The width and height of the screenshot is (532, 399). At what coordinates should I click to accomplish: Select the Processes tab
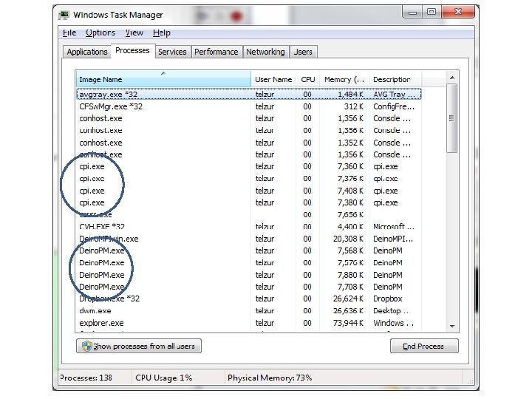point(132,50)
